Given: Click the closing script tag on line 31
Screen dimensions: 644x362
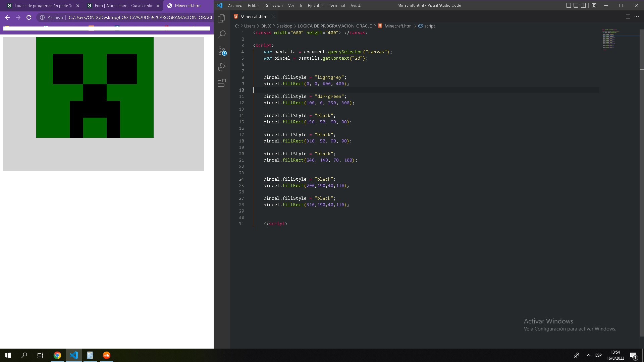Looking at the screenshot, I should point(275,224).
